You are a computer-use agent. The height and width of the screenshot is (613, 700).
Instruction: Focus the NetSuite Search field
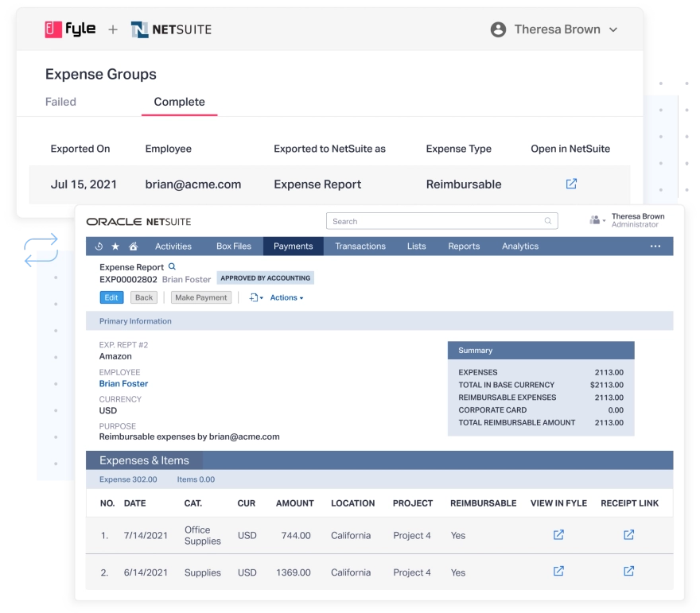(x=442, y=221)
